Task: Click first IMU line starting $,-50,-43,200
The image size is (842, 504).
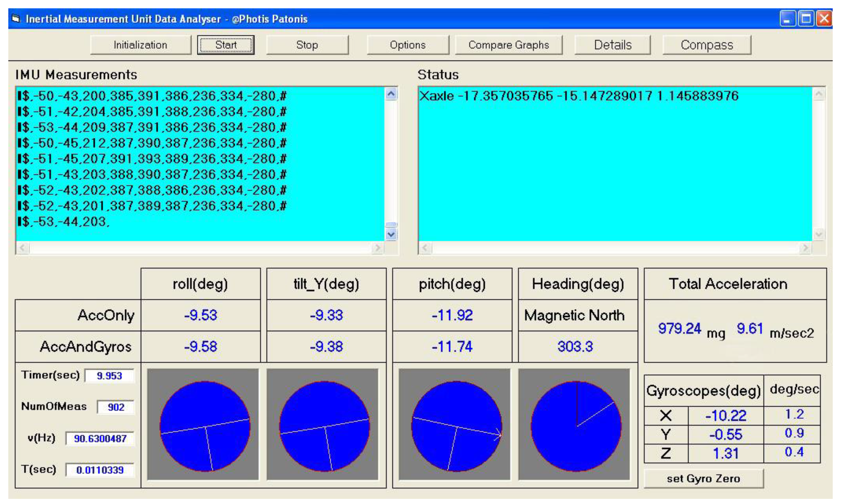Action: pos(152,96)
